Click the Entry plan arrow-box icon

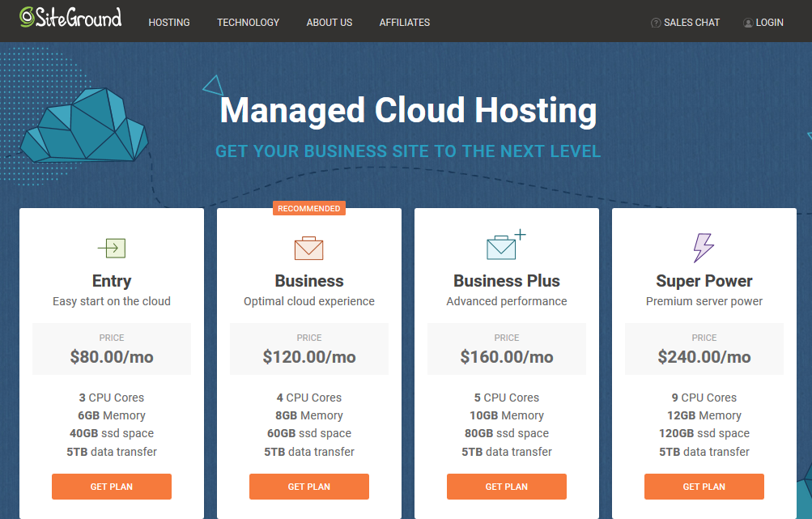112,248
